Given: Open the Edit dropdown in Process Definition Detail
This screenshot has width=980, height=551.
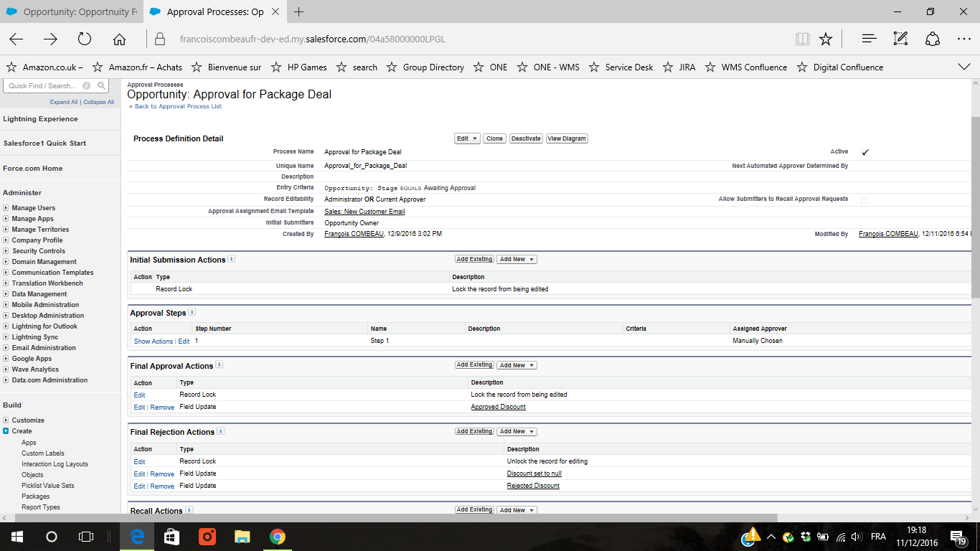Looking at the screenshot, I should coord(467,138).
